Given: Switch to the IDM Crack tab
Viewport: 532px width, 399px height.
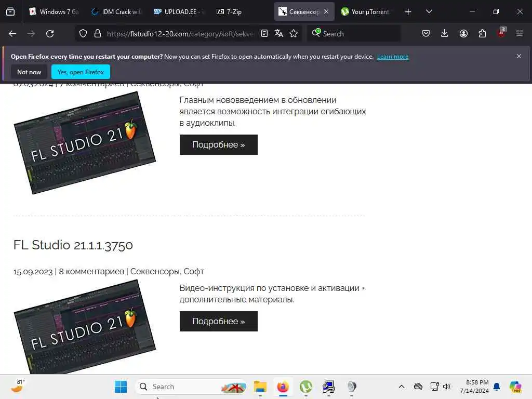Looking at the screenshot, I should [x=116, y=11].
